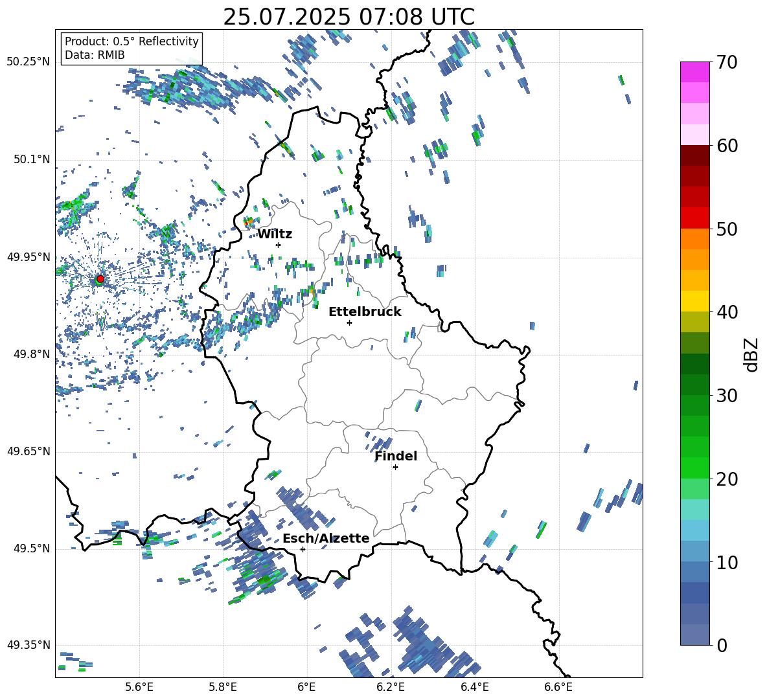Click the 49.95°N latitude label

[x=29, y=257]
